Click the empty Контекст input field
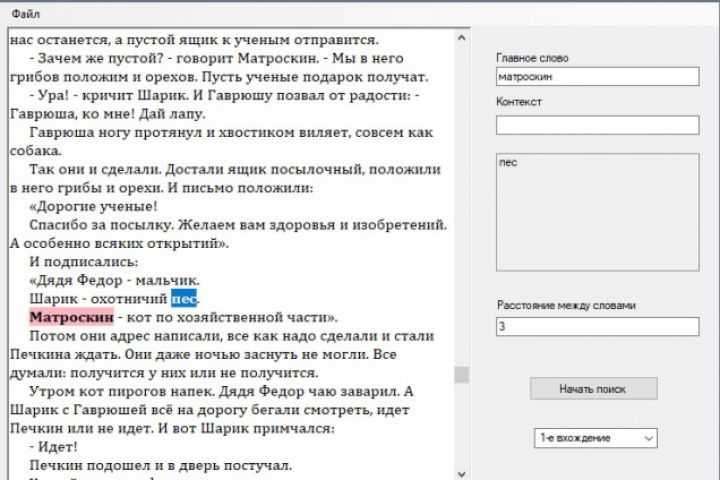The image size is (720, 480). [x=597, y=125]
